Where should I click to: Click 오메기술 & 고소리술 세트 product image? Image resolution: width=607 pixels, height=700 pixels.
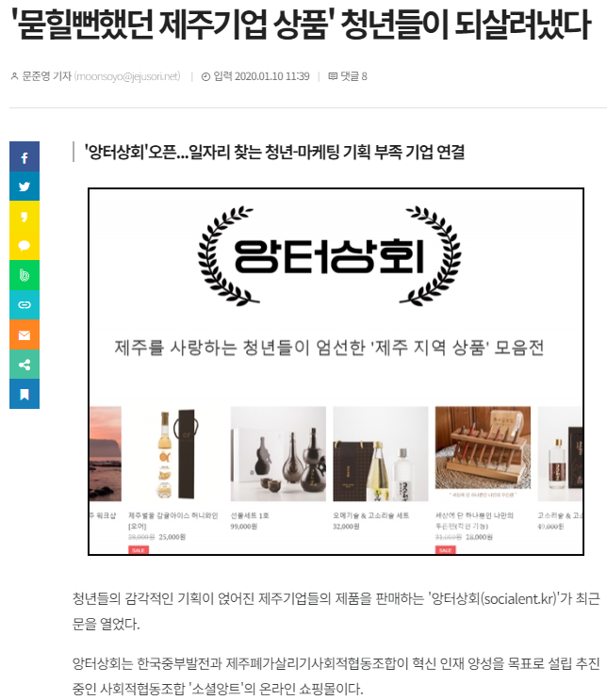(x=381, y=453)
